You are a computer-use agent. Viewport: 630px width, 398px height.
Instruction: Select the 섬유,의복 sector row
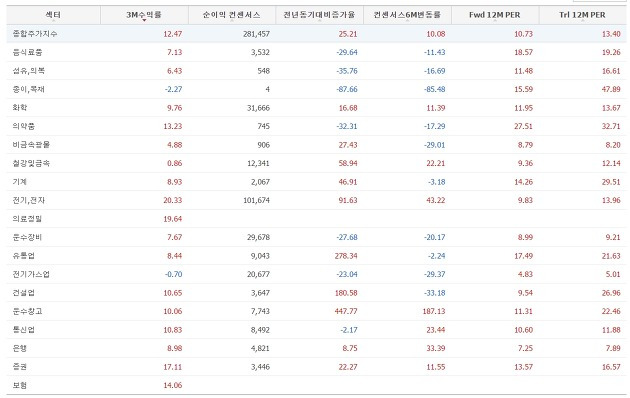pyautogui.click(x=316, y=71)
